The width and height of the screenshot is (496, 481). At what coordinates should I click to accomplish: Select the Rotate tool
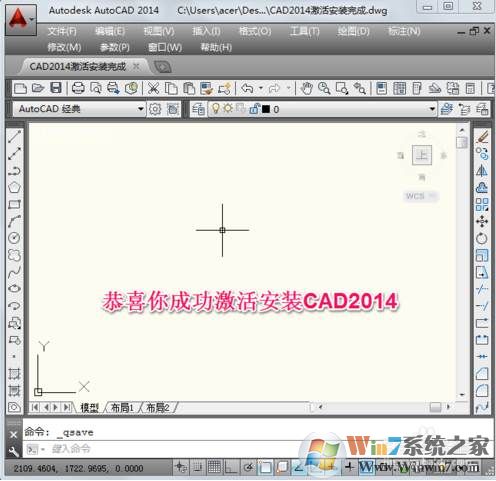pos(482,238)
